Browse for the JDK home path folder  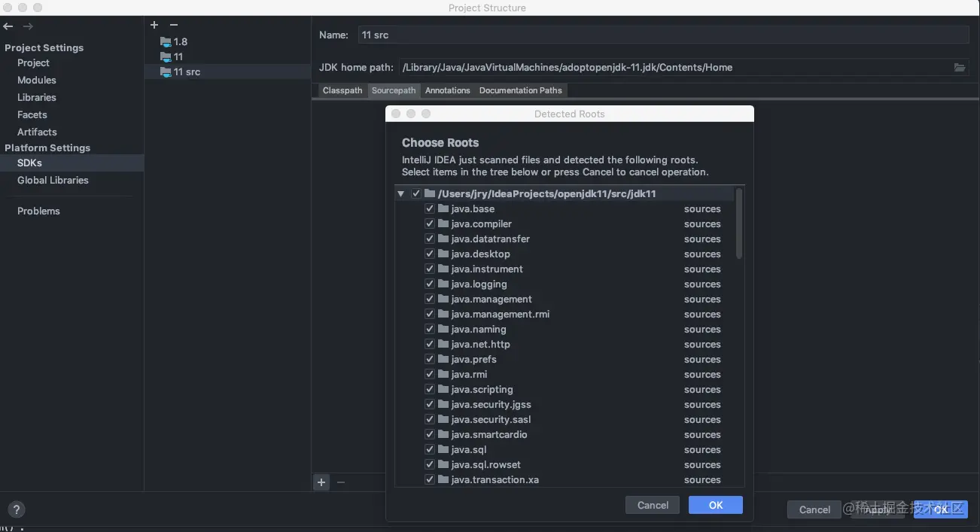[960, 67]
